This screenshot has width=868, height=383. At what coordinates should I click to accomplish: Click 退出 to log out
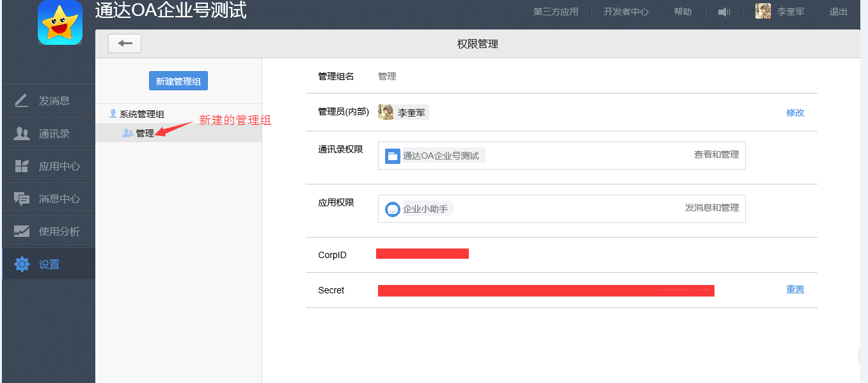point(838,12)
